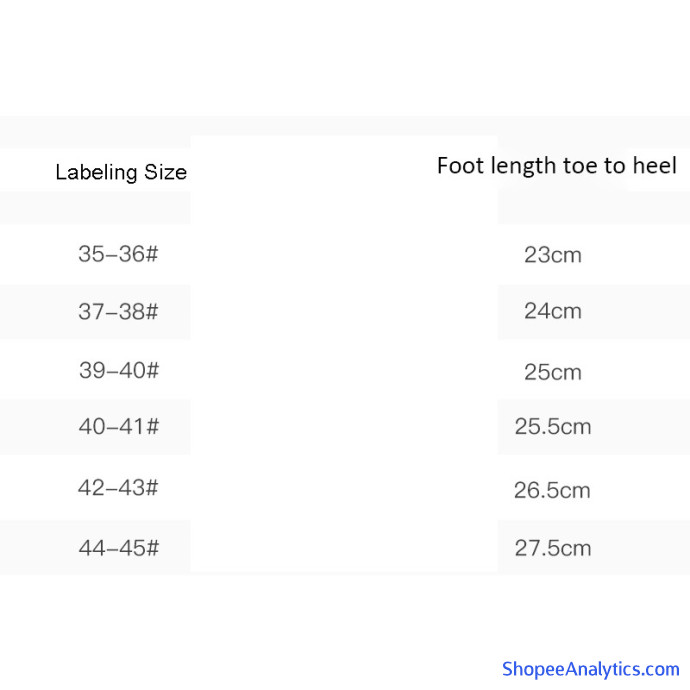Image resolution: width=690 pixels, height=690 pixels.
Task: Click the gray strip below Labeling Size header
Action: [x=95, y=208]
